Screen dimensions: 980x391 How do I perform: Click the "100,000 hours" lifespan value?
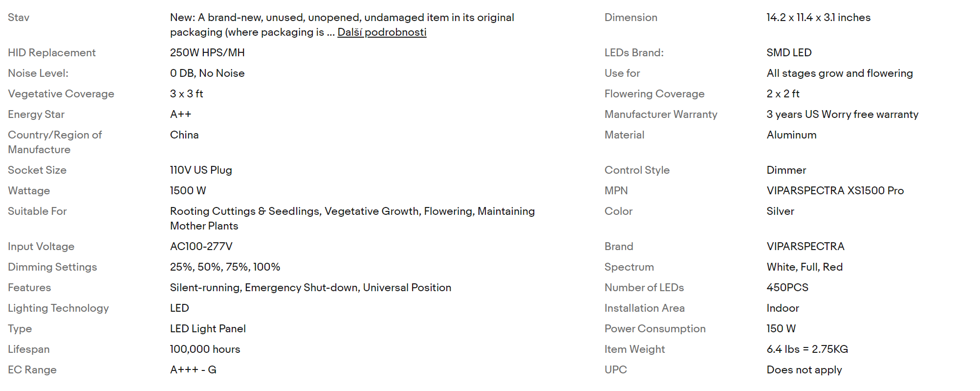click(x=205, y=349)
